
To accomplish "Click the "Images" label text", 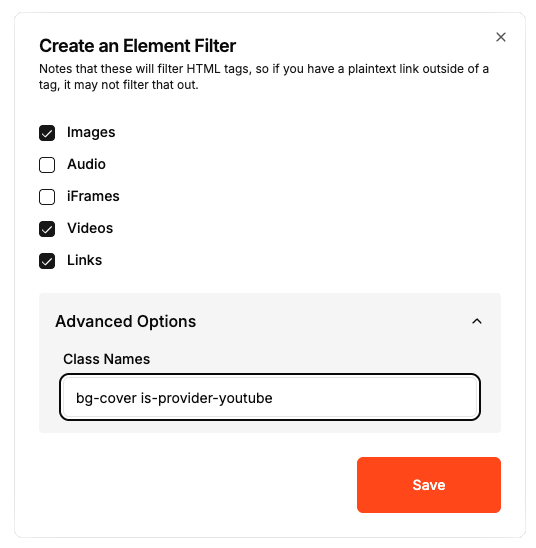I will (91, 132).
